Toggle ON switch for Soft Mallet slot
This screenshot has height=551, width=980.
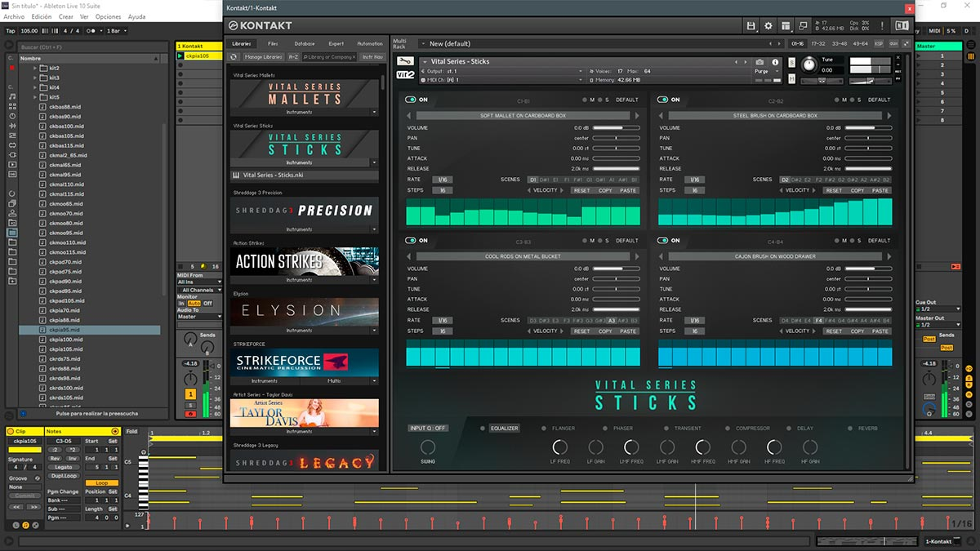click(x=411, y=100)
